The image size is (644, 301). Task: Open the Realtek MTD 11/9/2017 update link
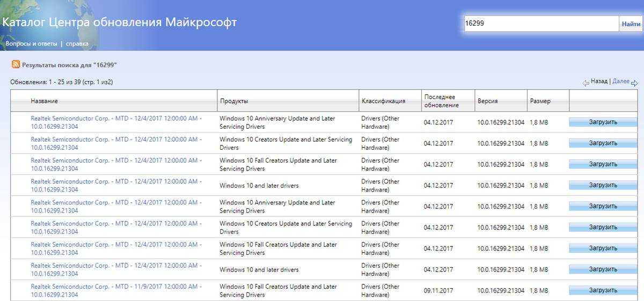click(x=116, y=290)
